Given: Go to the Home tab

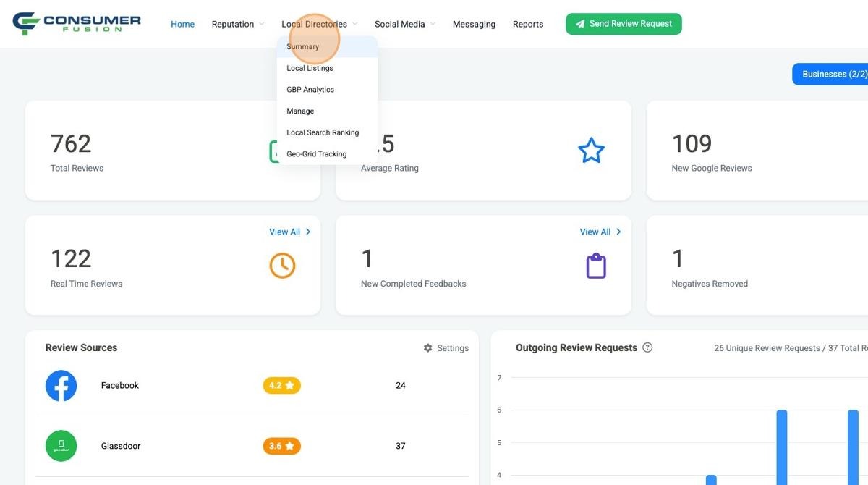Looking at the screenshot, I should click(182, 24).
